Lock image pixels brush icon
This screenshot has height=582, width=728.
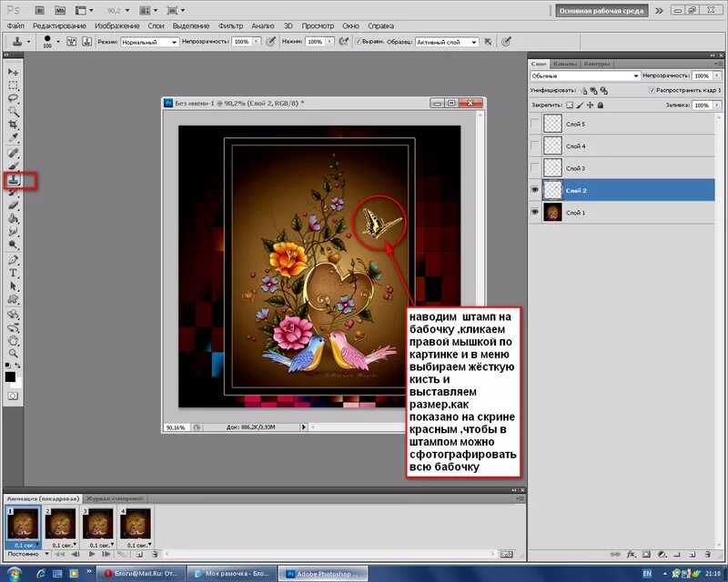[580, 105]
